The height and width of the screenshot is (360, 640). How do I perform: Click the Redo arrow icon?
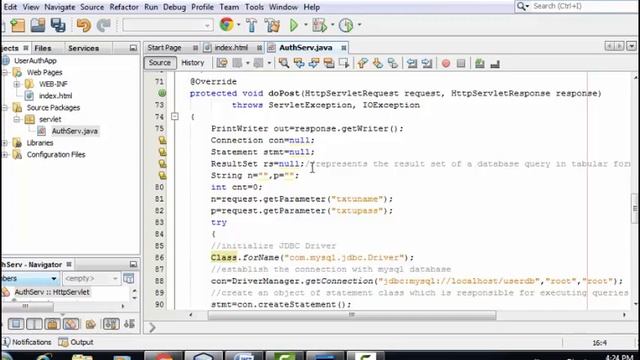click(x=104, y=25)
